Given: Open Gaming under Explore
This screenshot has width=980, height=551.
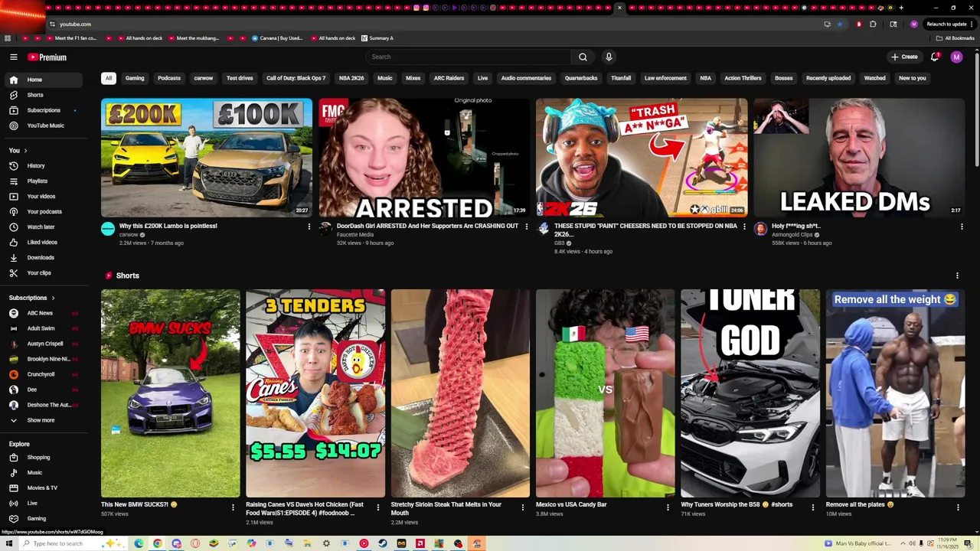Looking at the screenshot, I should tap(44, 519).
